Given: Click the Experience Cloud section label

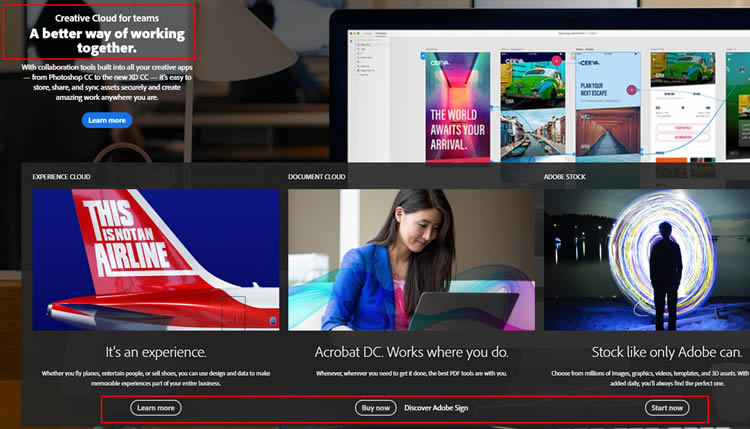Looking at the screenshot, I should 62,177.
